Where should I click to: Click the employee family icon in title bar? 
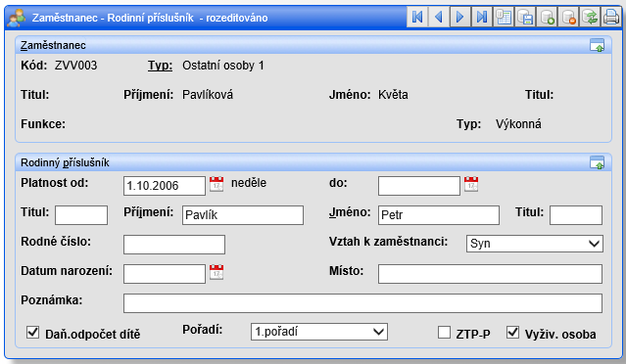click(17, 18)
